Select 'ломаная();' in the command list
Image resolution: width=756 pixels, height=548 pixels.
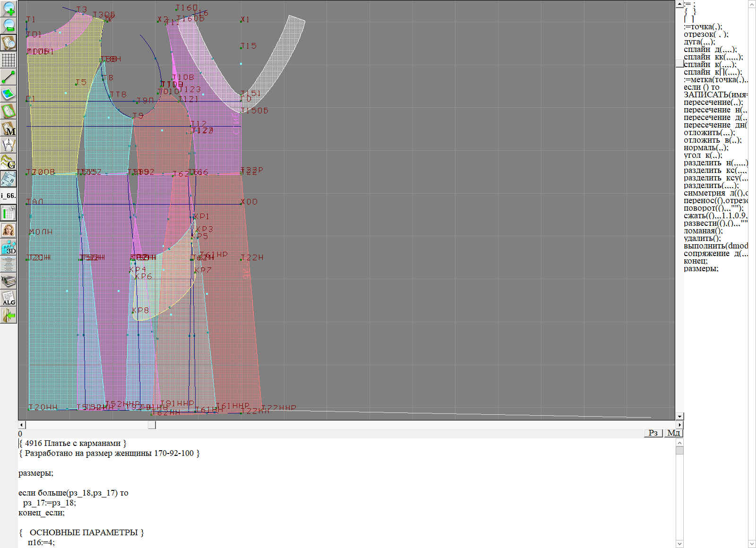coord(703,231)
